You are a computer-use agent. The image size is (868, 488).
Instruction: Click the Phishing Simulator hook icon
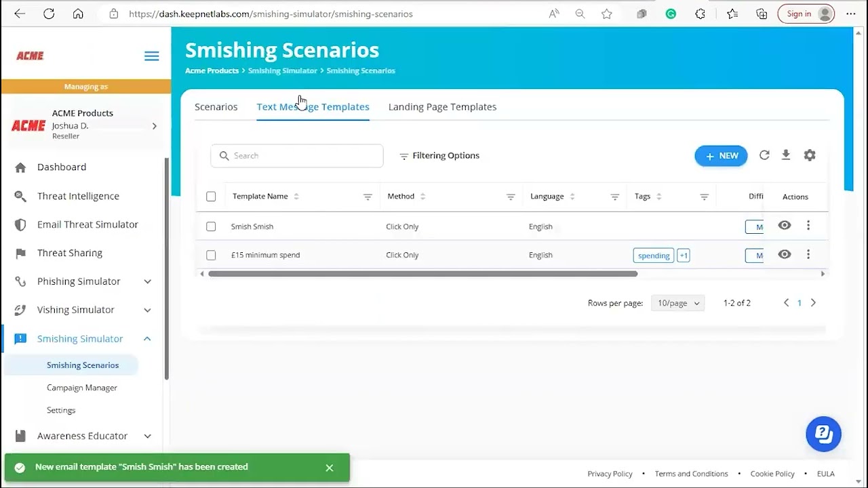click(20, 281)
